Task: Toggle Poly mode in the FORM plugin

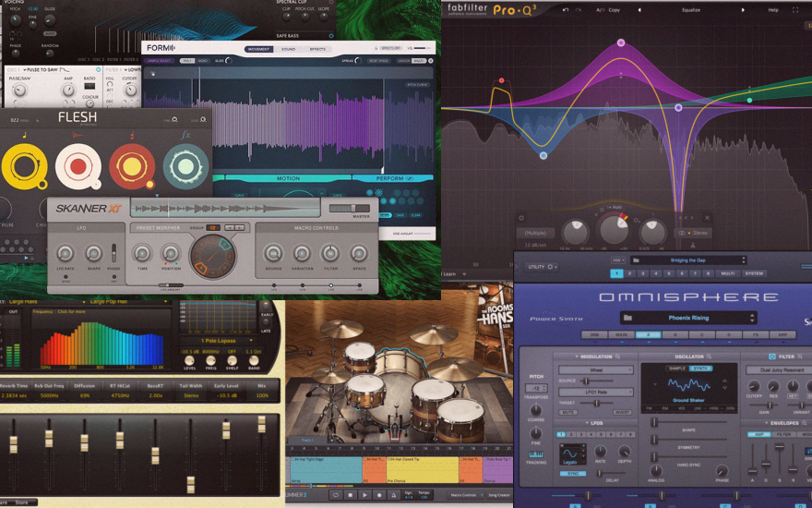Action: point(187,61)
